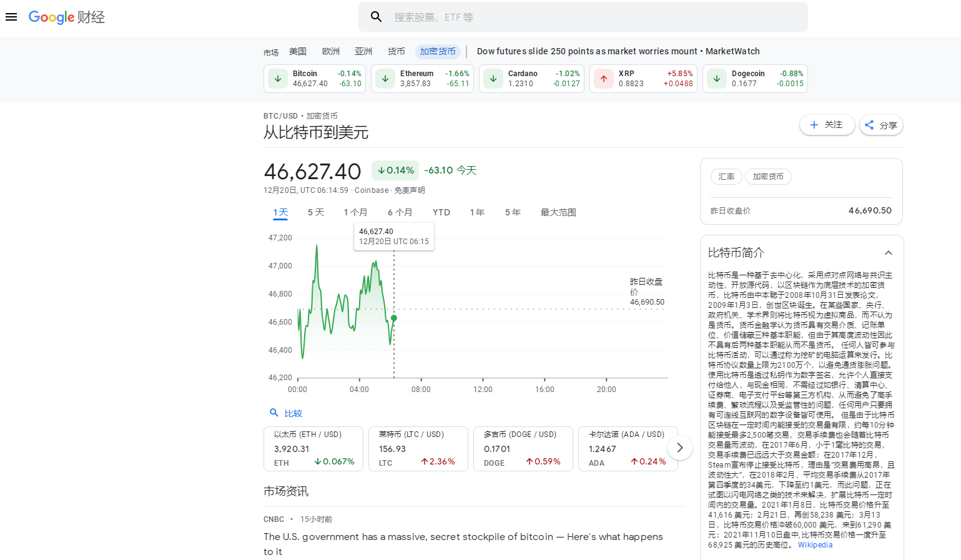Click the 市场资讯 section heading
The width and height of the screenshot is (961, 560).
[x=286, y=491]
